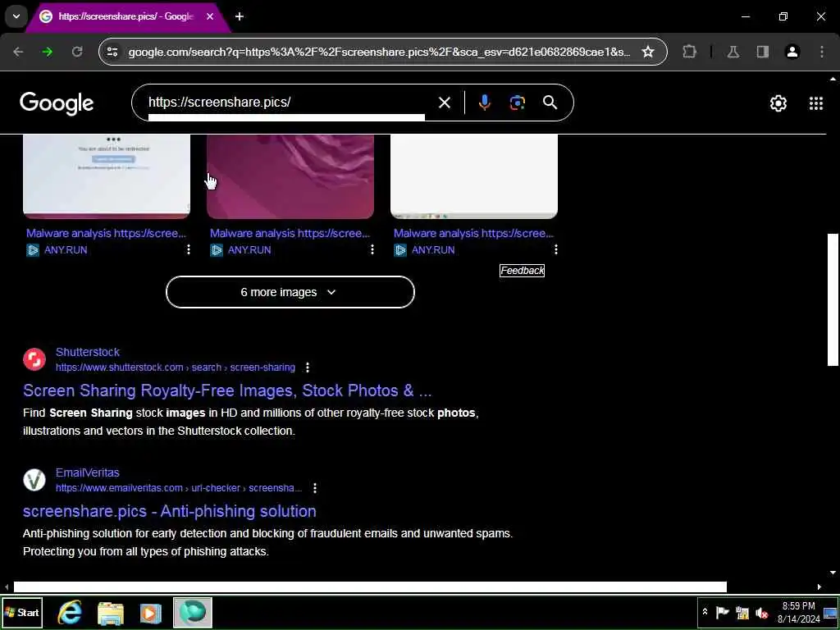Open Windows Media Player from taskbar
Screen dimensions: 840x630
(151, 613)
